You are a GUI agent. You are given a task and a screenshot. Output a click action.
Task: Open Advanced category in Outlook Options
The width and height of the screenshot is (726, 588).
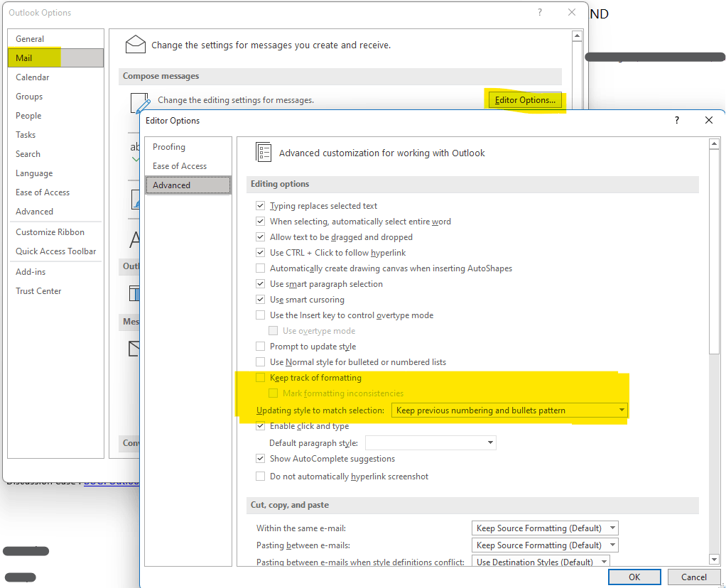click(x=55, y=212)
